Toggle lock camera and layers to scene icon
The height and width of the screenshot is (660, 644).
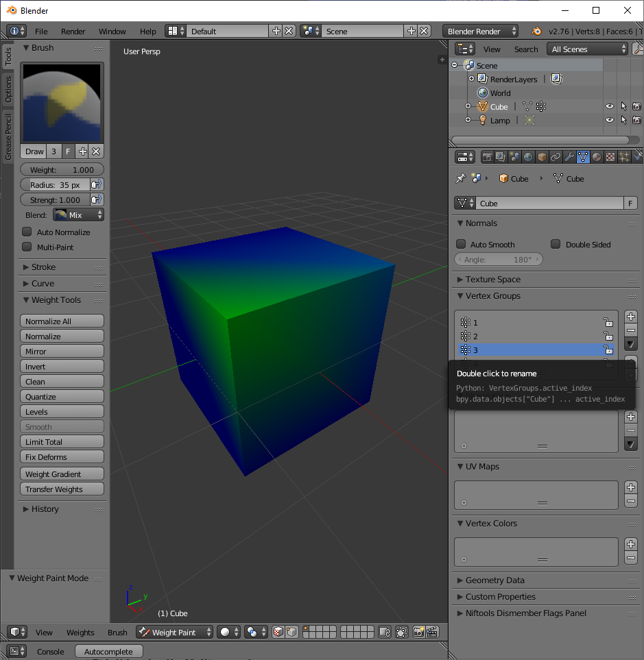click(x=385, y=632)
